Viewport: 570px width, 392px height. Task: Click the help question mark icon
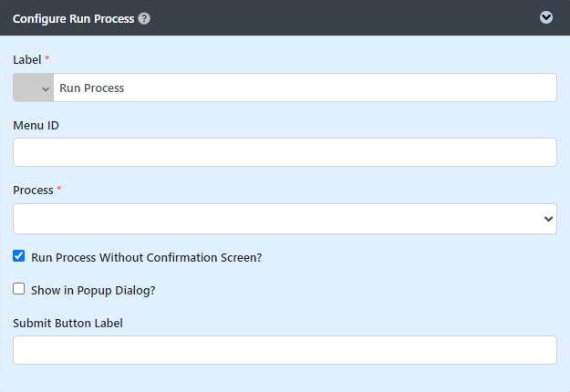coord(144,18)
